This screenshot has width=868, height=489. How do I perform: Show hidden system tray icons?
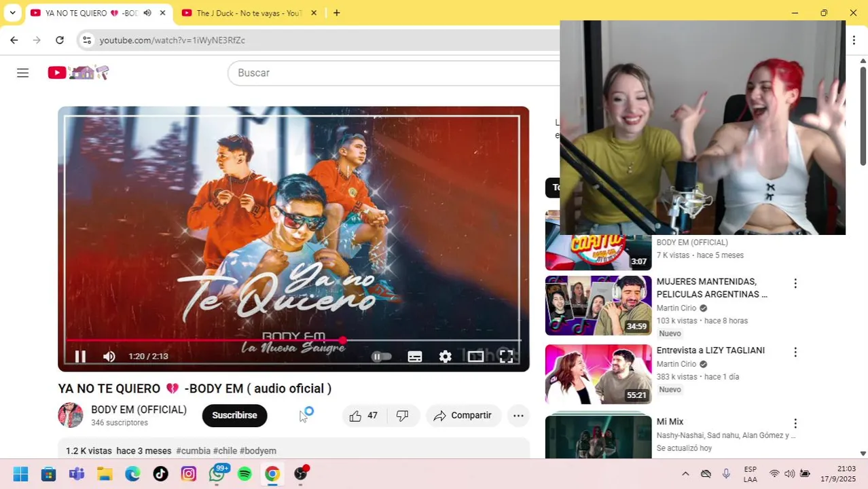coord(685,474)
